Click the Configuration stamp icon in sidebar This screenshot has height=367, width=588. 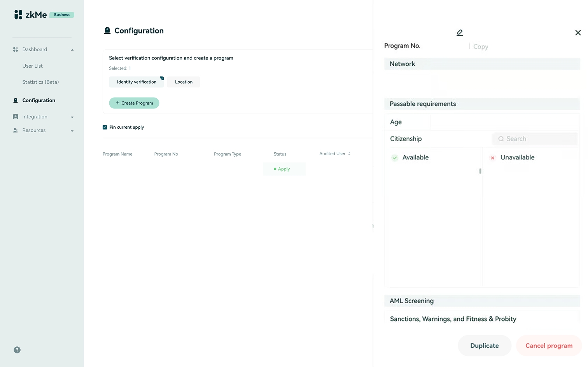pyautogui.click(x=16, y=100)
